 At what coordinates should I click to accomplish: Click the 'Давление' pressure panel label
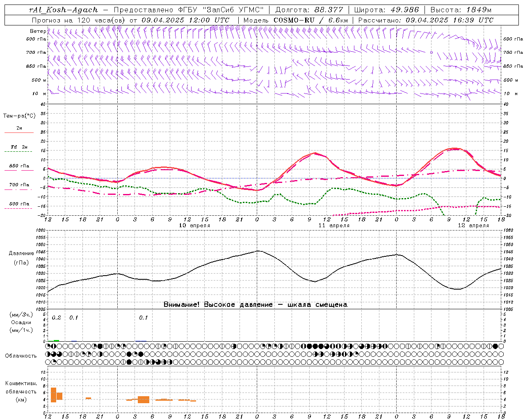[21, 253]
